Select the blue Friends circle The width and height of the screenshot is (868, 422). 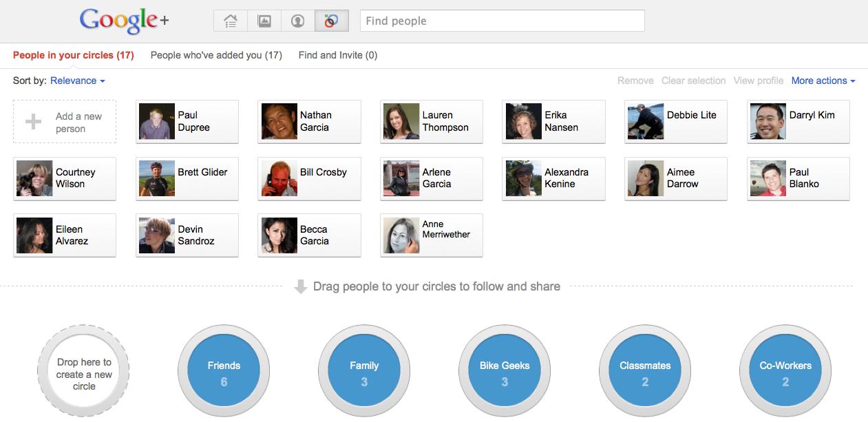pos(224,372)
